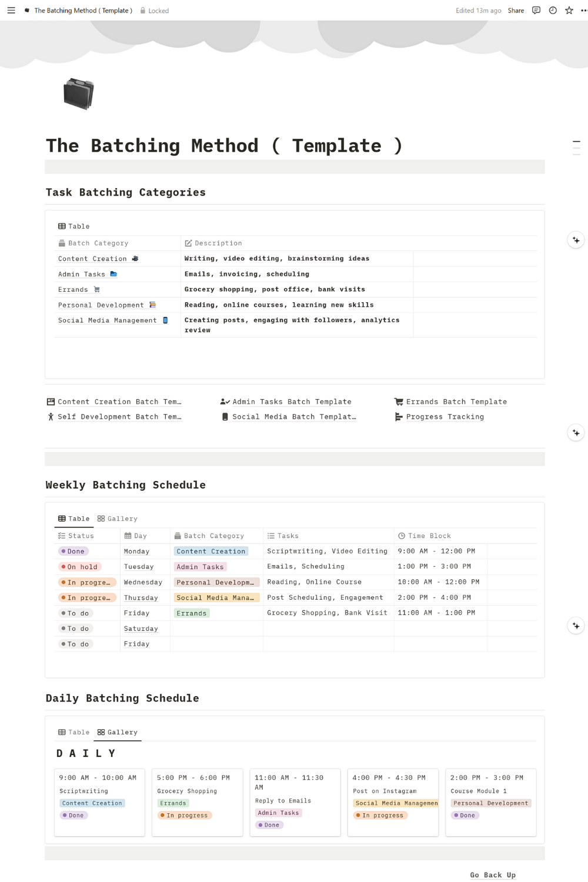Open Done status for Monday row

click(73, 552)
